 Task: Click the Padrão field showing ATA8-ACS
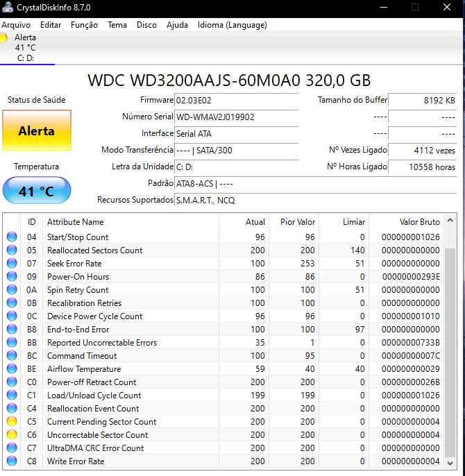315,184
